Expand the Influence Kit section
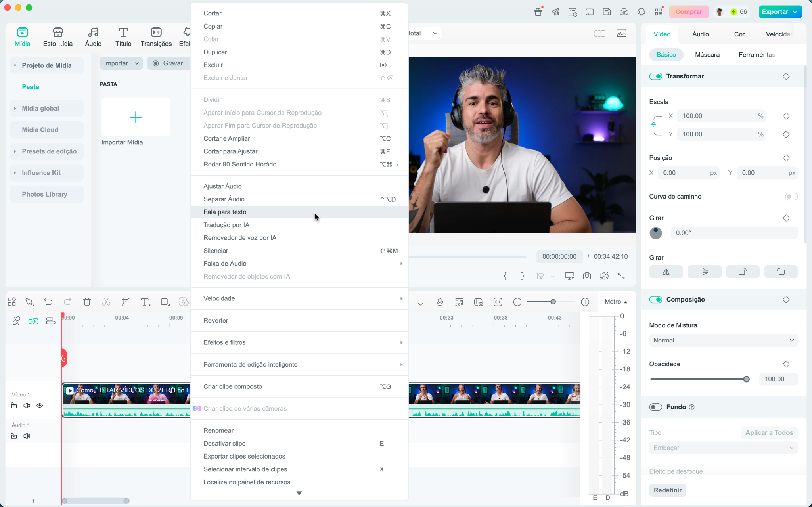 pyautogui.click(x=15, y=173)
